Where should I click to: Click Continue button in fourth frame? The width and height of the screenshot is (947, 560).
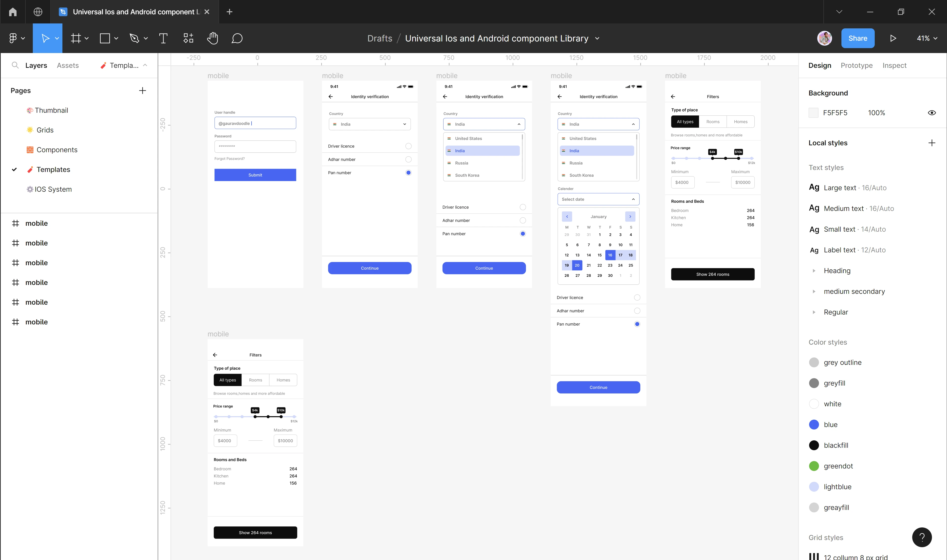click(x=598, y=387)
